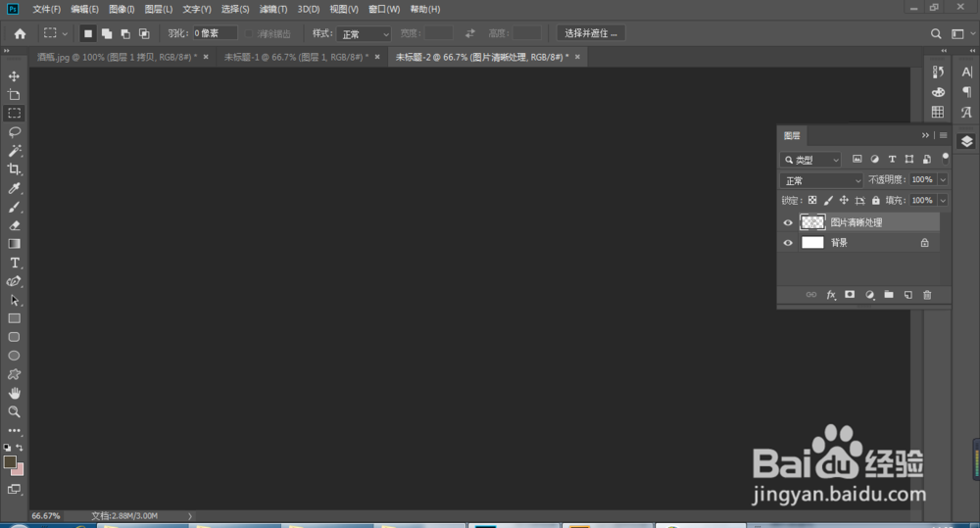This screenshot has height=528, width=980.
Task: Toggle lock position
Action: pyautogui.click(x=844, y=201)
